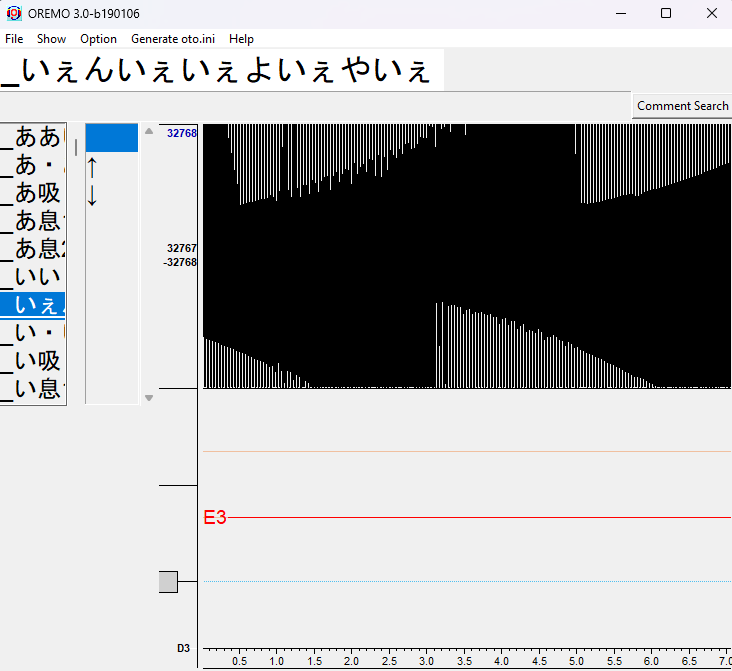
Task: Click the D3 pitch axis label
Action: pos(183,648)
